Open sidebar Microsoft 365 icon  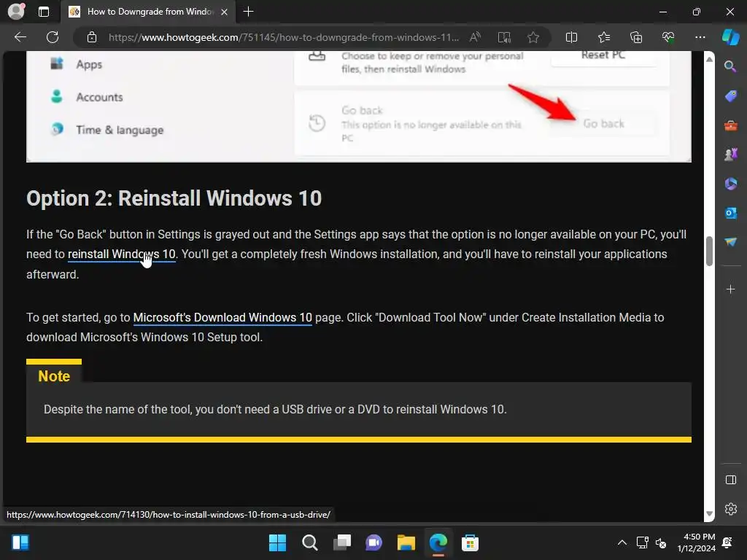(x=730, y=183)
